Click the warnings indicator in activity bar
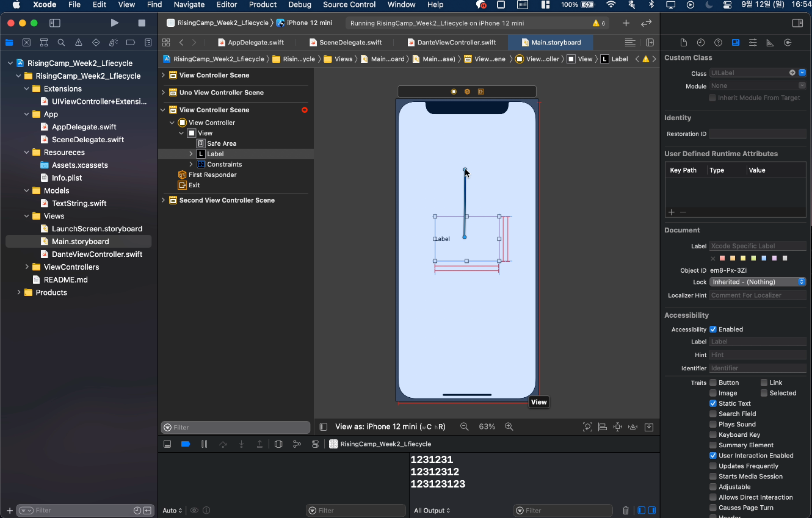Screen dimensions: 812x518 (x=598, y=23)
